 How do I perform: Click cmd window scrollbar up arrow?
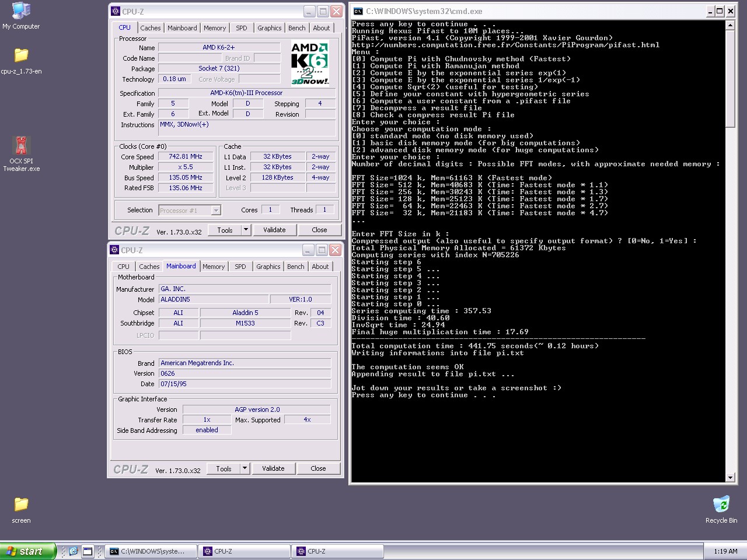(x=731, y=25)
